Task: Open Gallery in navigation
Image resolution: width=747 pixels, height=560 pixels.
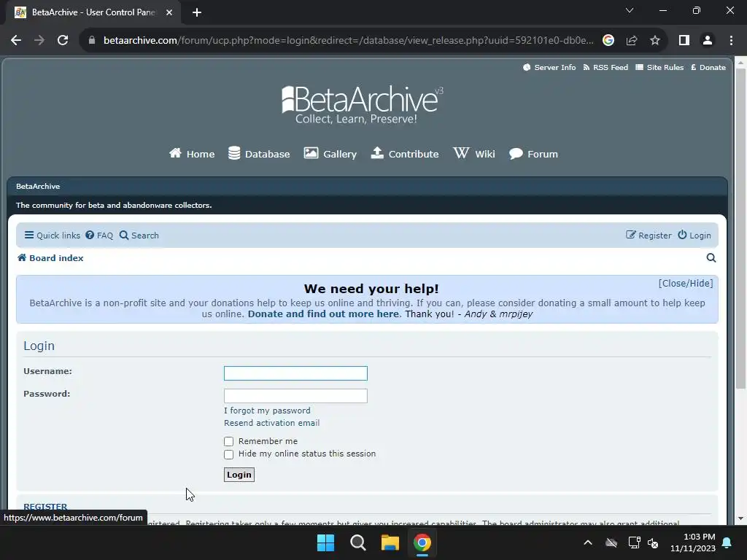Action: tap(330, 154)
